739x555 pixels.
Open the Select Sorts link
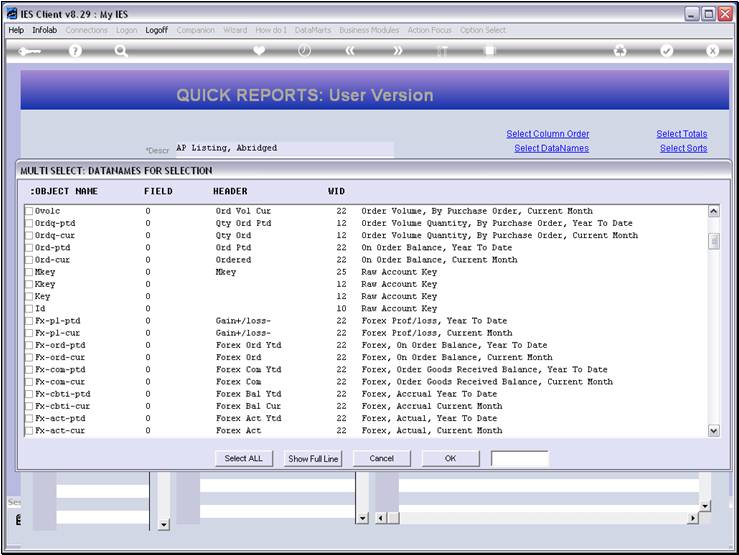click(x=683, y=148)
